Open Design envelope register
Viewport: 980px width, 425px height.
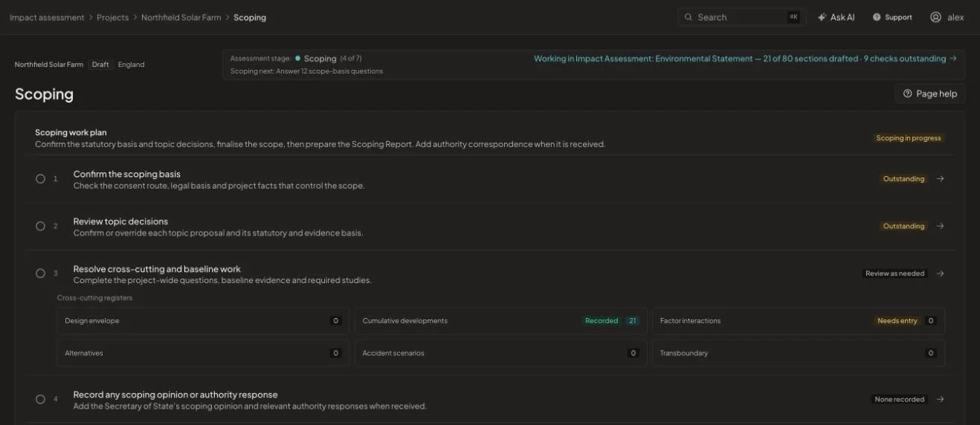[203, 321]
